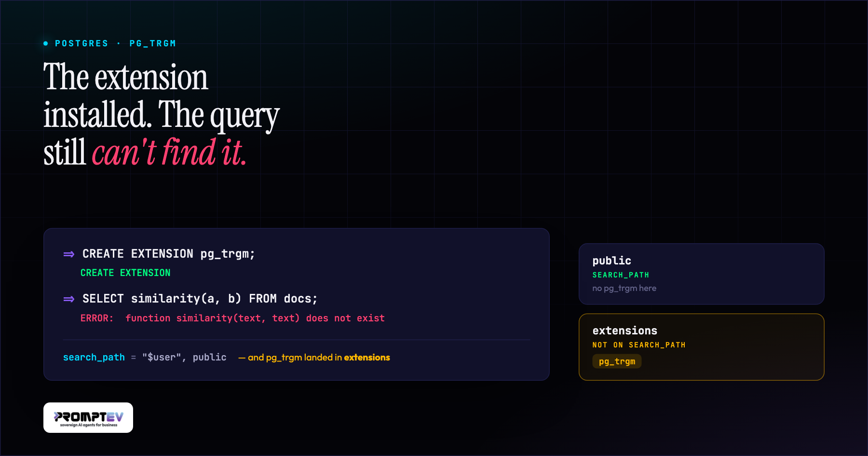The image size is (868, 456).
Task: Click the "public" schema card title
Action: (x=612, y=261)
